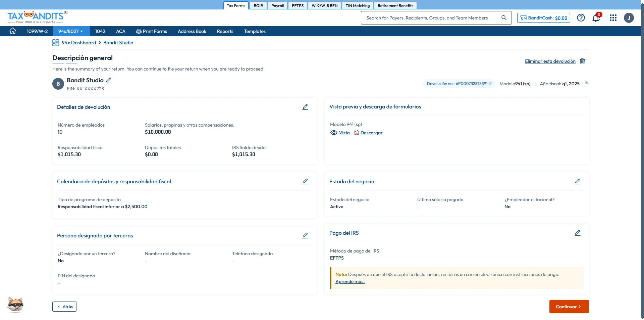The image size is (644, 320).
Task: Edit the Bandit Studio business name pencil
Action: pyautogui.click(x=109, y=80)
